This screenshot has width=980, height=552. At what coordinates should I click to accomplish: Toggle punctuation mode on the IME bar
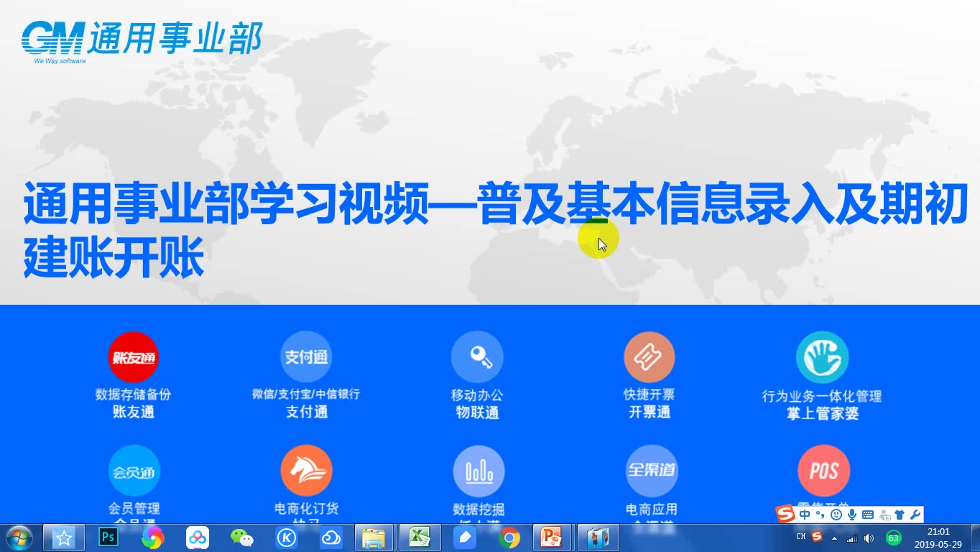point(820,515)
